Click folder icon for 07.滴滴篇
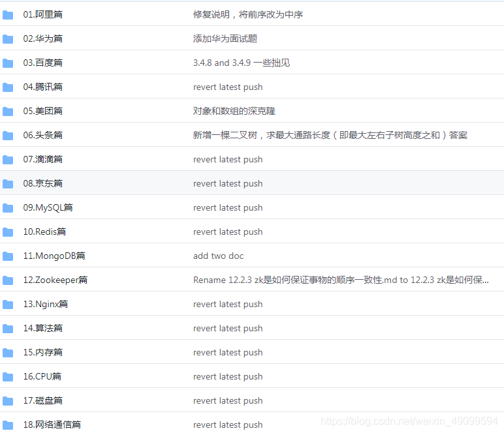Image resolution: width=504 pixels, height=433 pixels. click(x=8, y=160)
